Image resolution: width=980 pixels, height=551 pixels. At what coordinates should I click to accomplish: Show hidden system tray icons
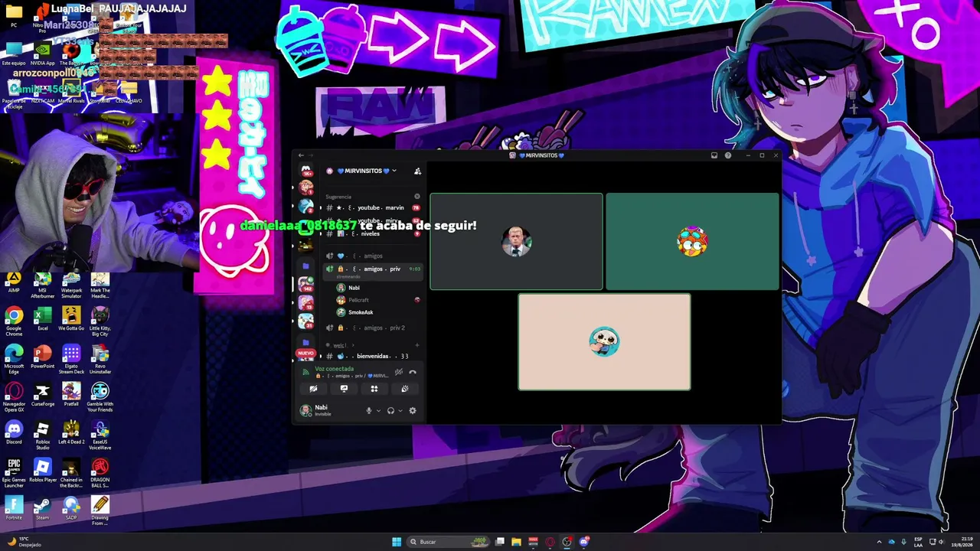[x=880, y=542]
